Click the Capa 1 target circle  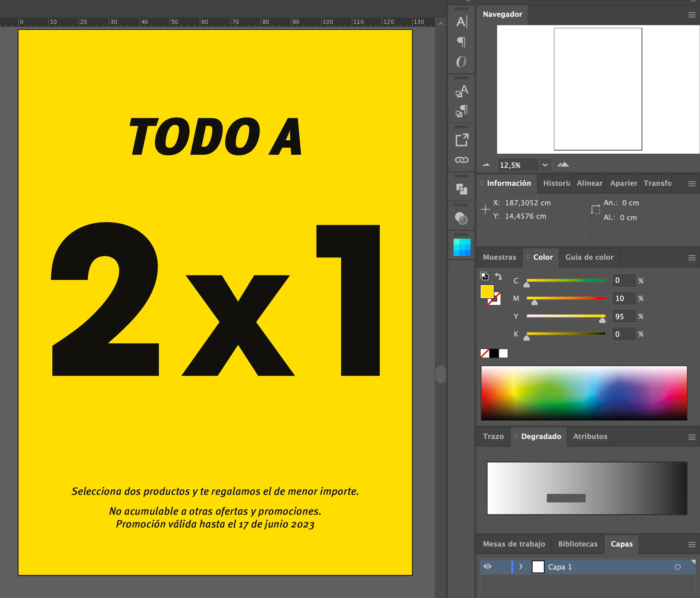677,567
